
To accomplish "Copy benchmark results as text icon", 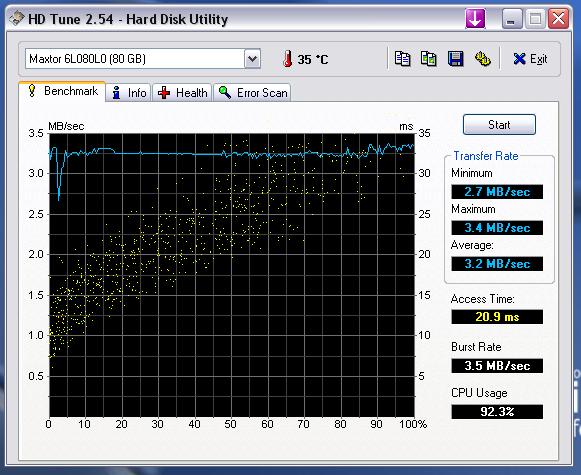I will pos(402,59).
